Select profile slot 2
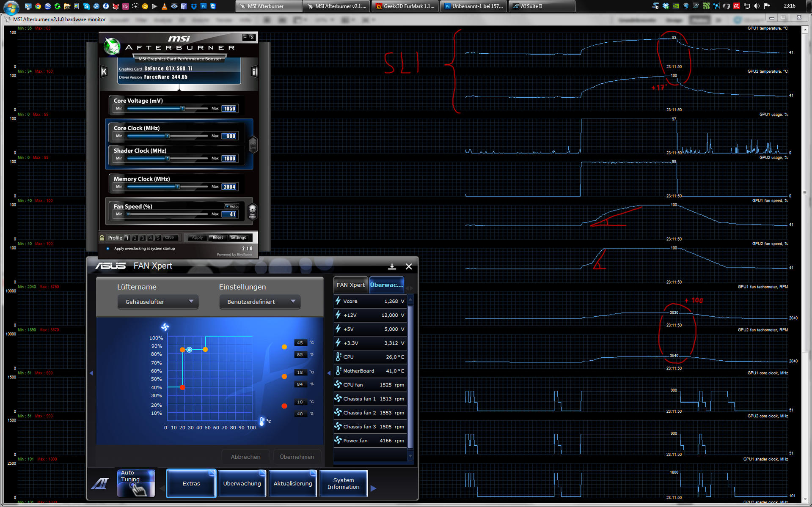 coord(135,238)
